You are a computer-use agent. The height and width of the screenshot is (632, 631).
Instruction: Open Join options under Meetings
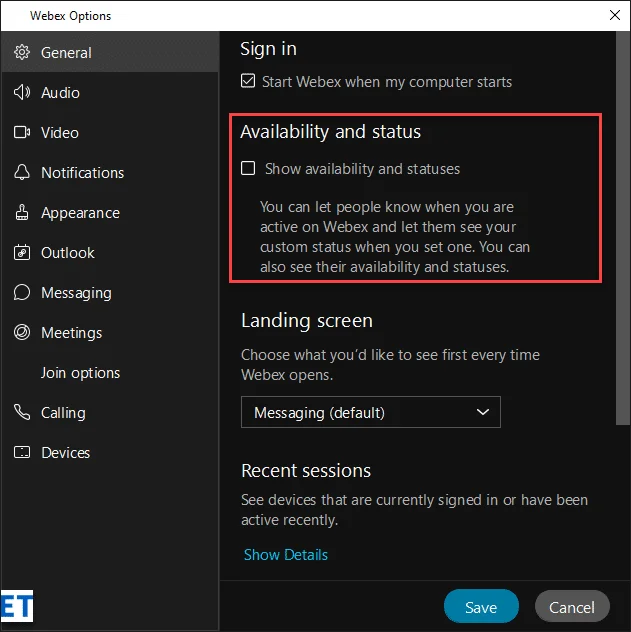point(110,372)
